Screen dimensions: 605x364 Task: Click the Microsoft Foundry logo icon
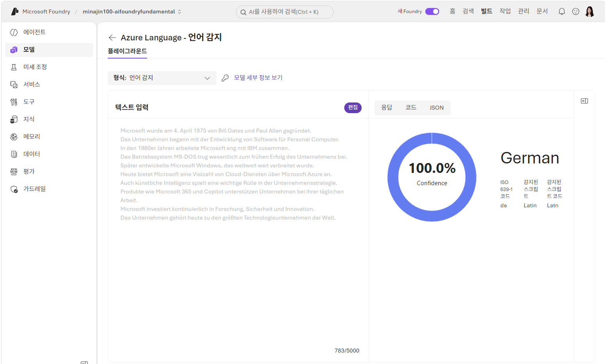click(15, 11)
